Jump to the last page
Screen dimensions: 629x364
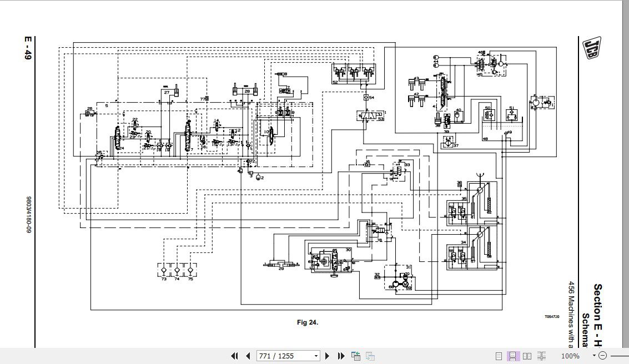tap(341, 356)
